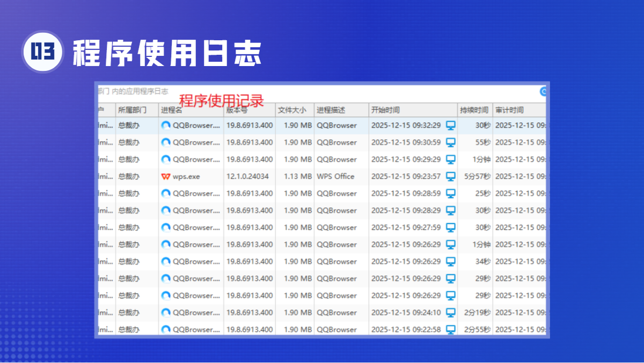Click the 持续时间 column header
This screenshot has width=644, height=363.
point(474,110)
